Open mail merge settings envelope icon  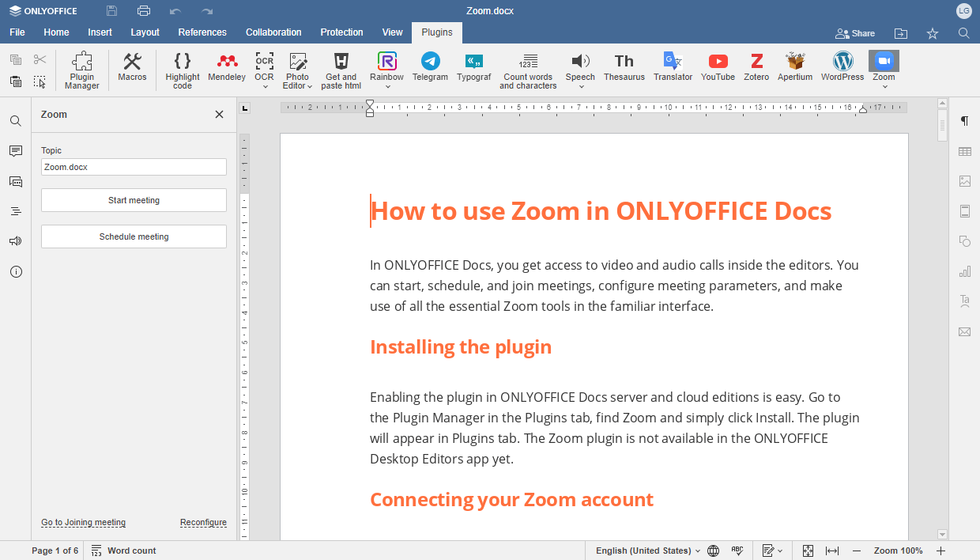pyautogui.click(x=964, y=331)
